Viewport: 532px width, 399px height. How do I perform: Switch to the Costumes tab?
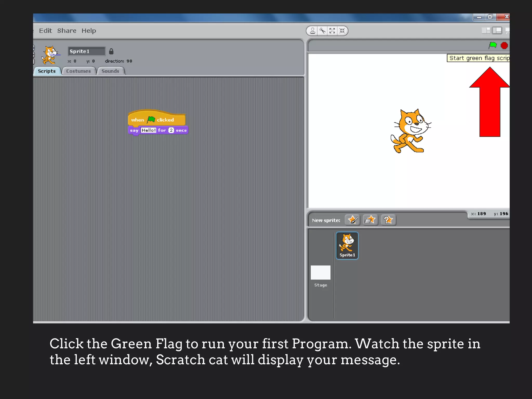click(78, 71)
